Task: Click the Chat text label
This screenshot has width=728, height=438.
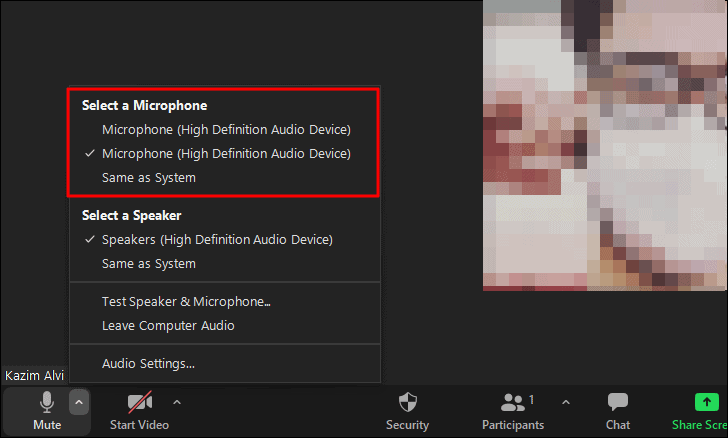Action: 618,425
